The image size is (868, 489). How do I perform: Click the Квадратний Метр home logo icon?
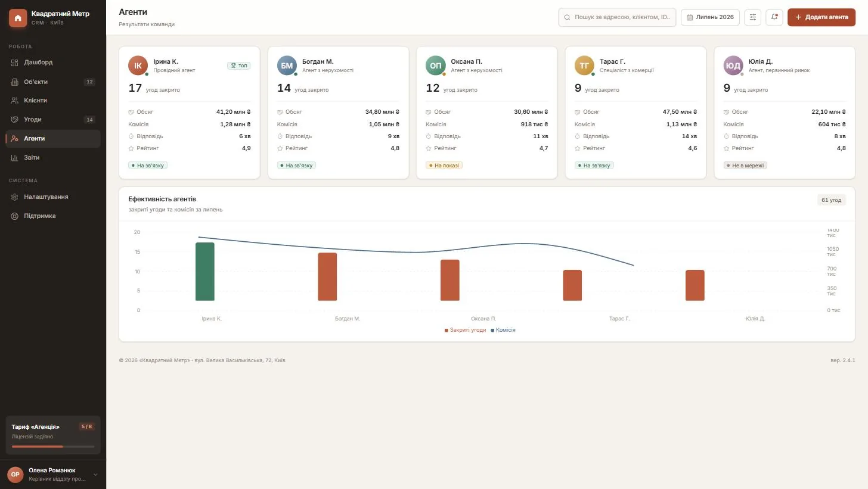[x=18, y=18]
